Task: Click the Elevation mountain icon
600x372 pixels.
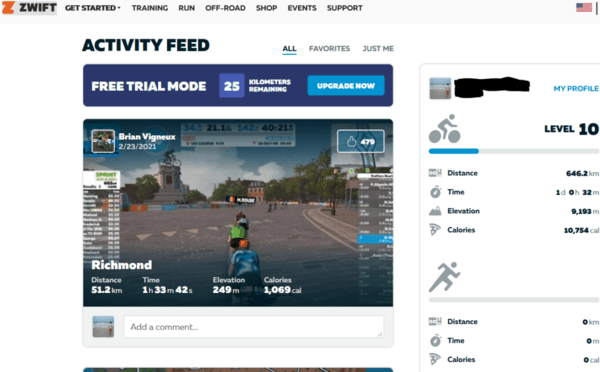Action: 435,211
